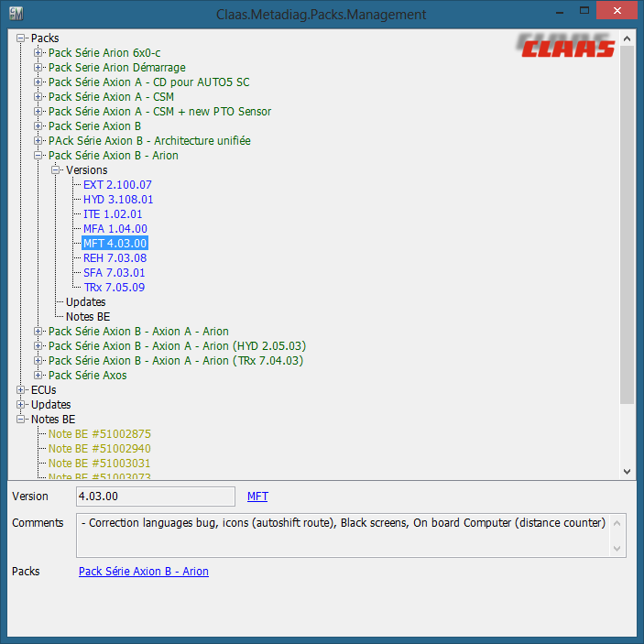This screenshot has width=644, height=644.
Task: Collapse the Packs root node
Action: (20, 38)
